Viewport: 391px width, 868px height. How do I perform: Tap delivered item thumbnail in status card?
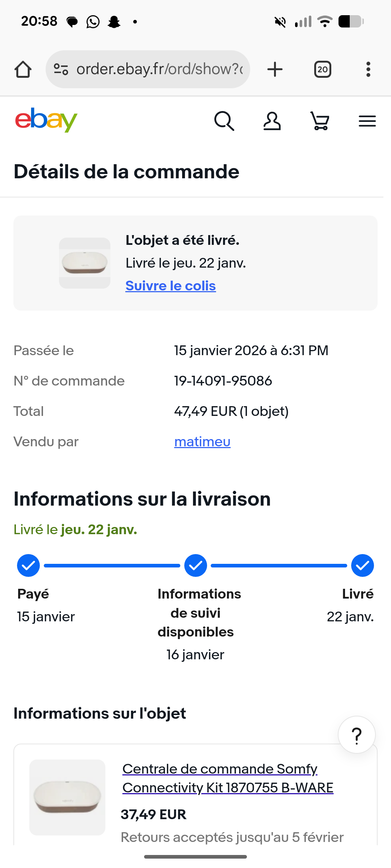coord(85,263)
